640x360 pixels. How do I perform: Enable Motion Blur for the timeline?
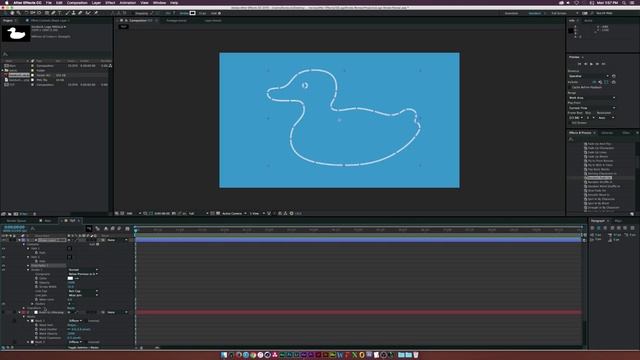(x=119, y=229)
